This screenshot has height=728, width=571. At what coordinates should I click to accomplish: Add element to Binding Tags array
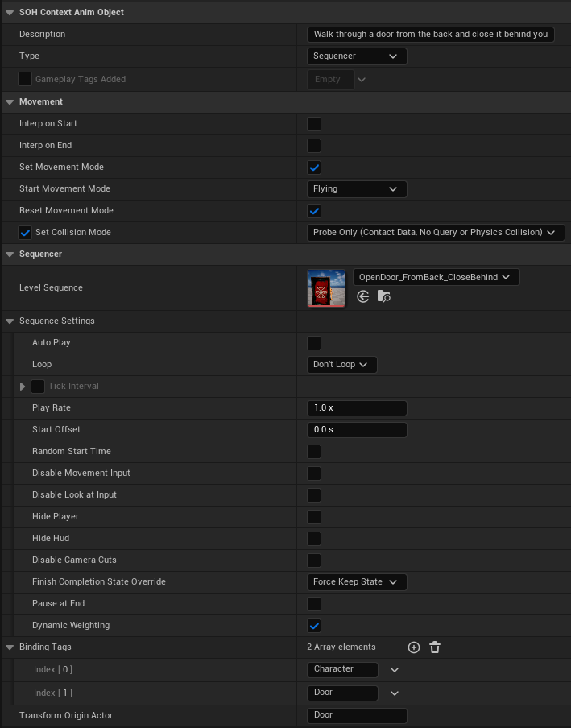click(414, 647)
